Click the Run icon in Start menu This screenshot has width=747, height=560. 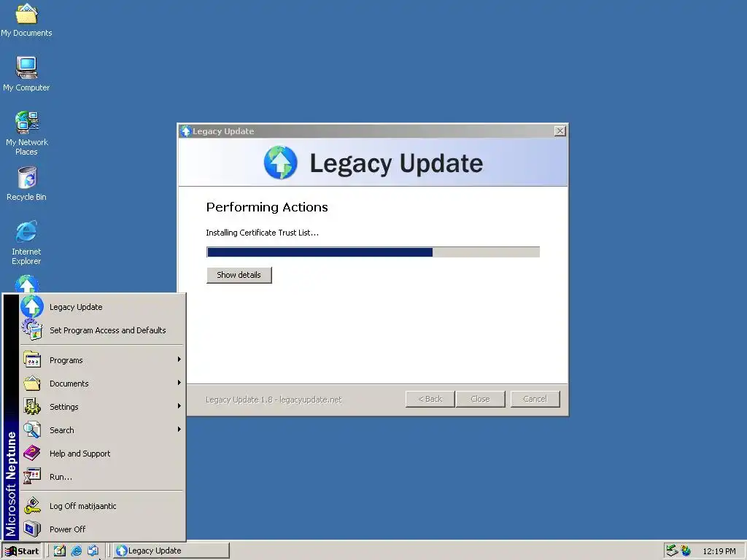tap(32, 476)
